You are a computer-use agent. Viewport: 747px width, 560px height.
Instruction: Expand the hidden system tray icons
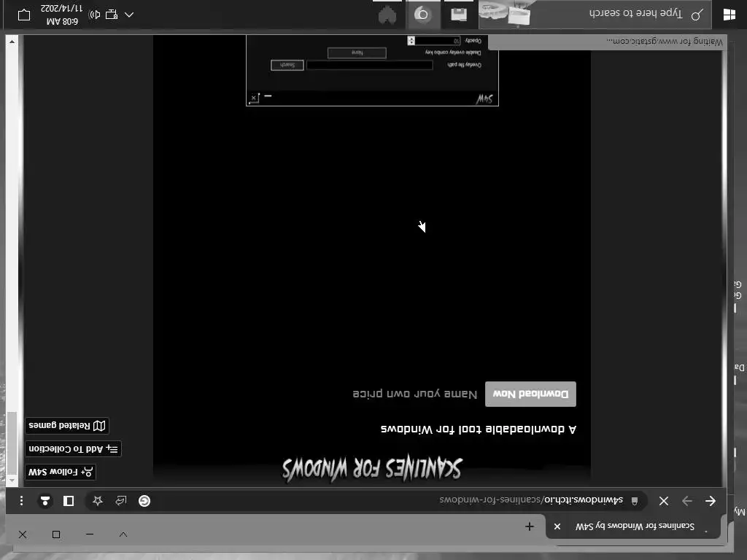(128, 15)
